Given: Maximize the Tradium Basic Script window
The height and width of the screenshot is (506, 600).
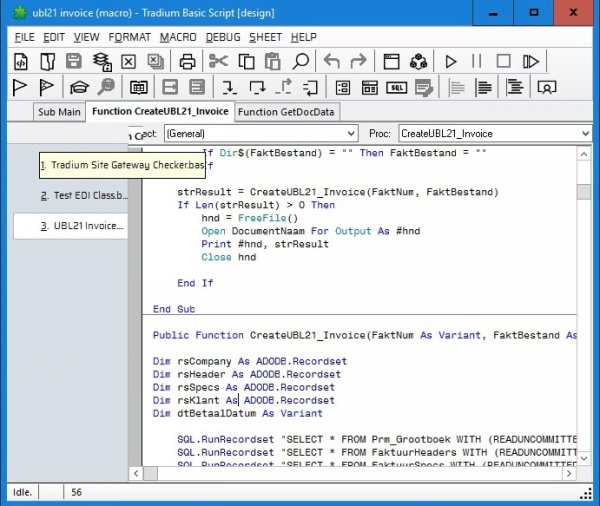Looking at the screenshot, I should click(x=533, y=13).
